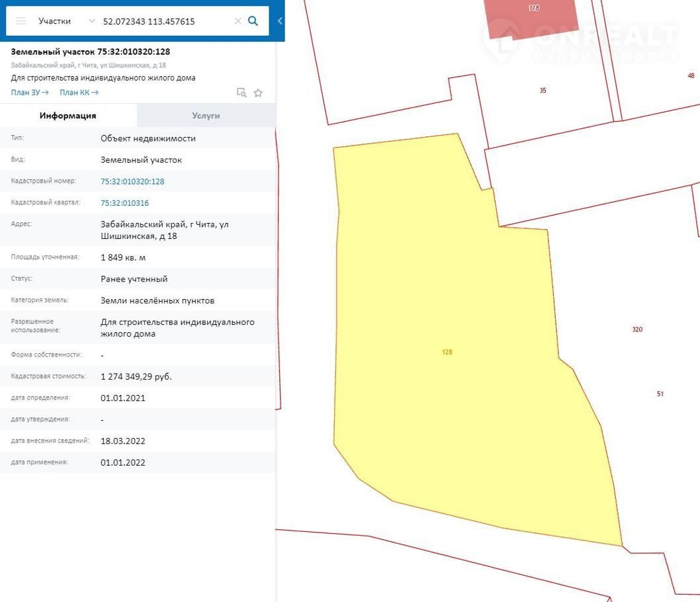Screen dimensions: 700x602
Task: Click the address value ending Шишкинская, д 18
Action: coord(164,230)
